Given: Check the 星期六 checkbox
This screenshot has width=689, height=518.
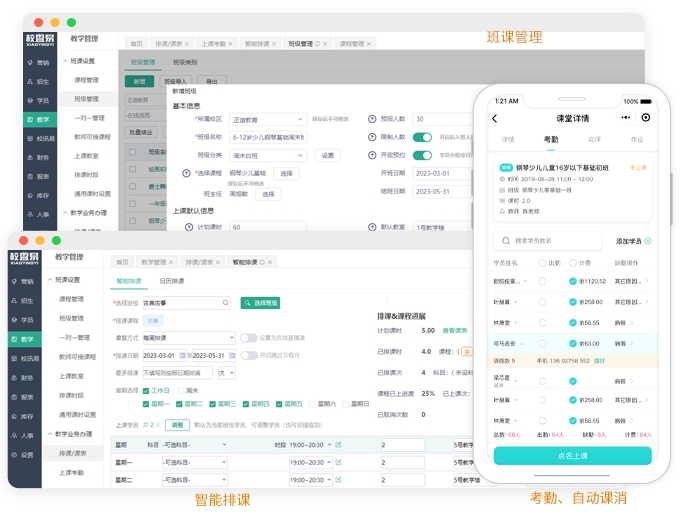Looking at the screenshot, I should coord(312,404).
